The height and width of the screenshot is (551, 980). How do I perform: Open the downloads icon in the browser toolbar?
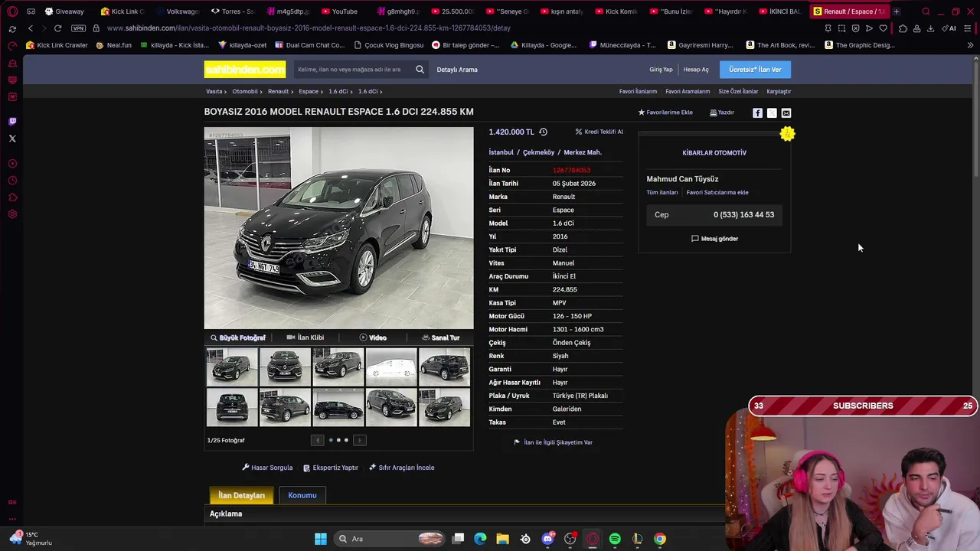click(x=930, y=28)
